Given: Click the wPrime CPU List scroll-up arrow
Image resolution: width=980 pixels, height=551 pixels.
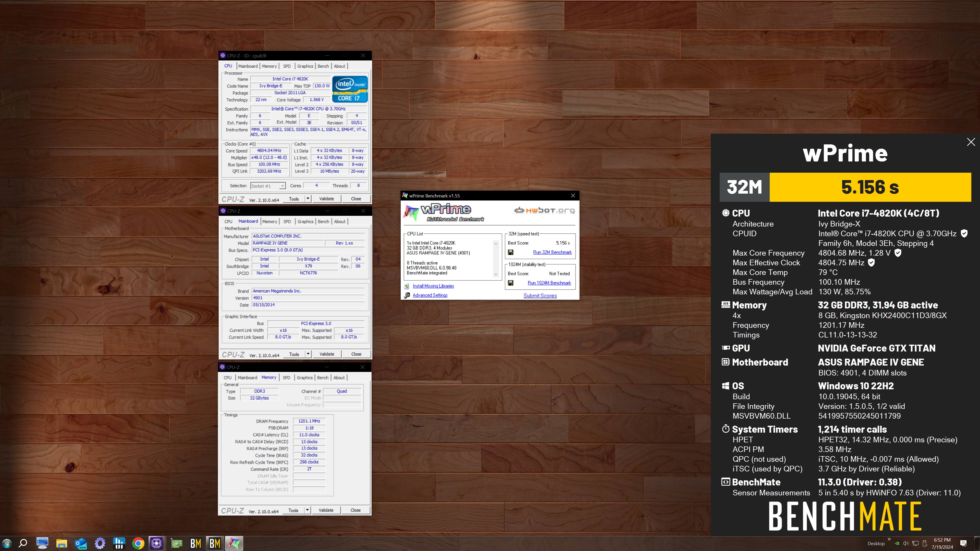Looking at the screenshot, I should (x=496, y=244).
